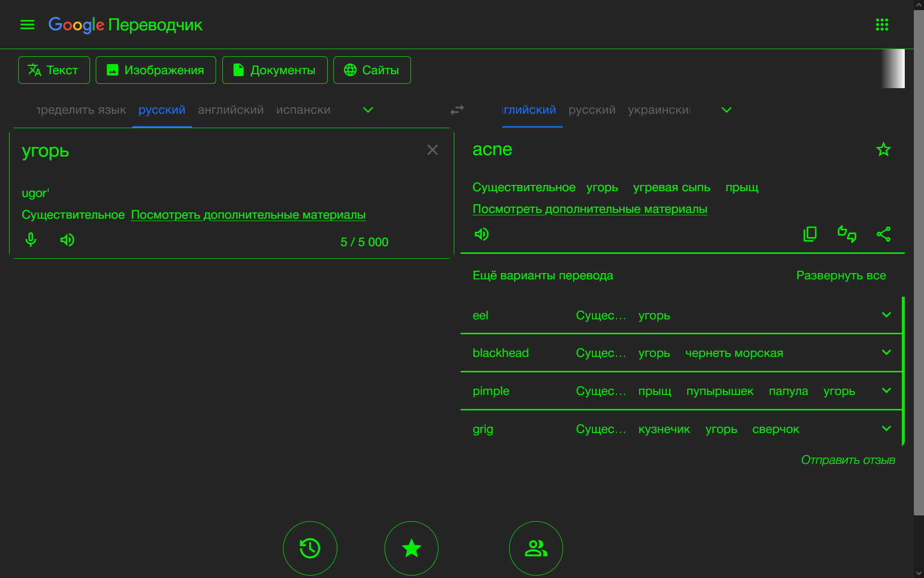
Task: Expand the source language list
Action: pos(368,110)
